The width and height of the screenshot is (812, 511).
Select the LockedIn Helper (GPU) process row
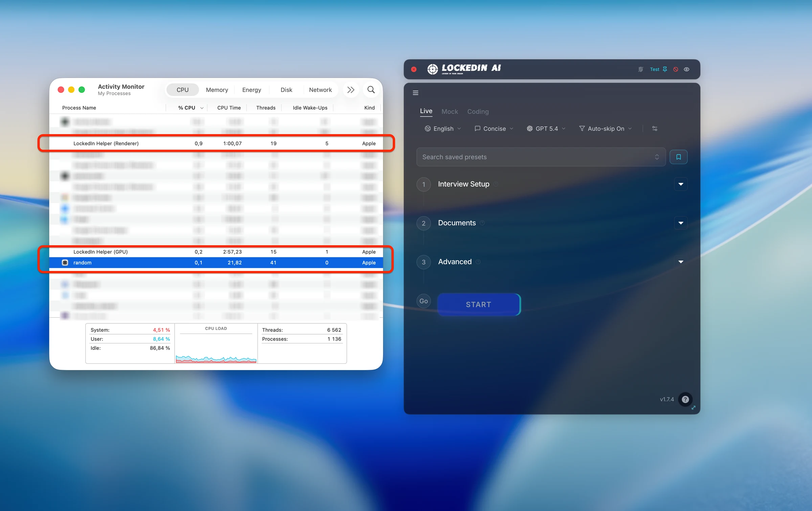(216, 252)
